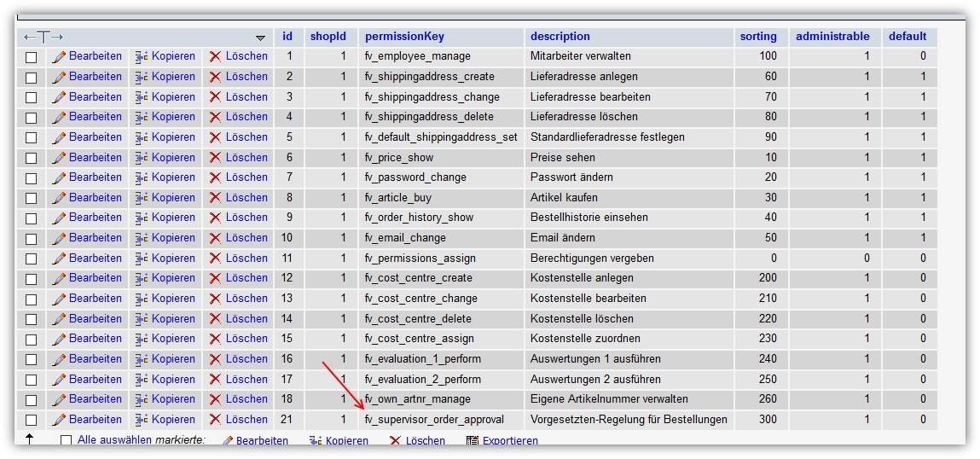Click Kopieren link for fv_supervisor_order_approval

point(173,419)
